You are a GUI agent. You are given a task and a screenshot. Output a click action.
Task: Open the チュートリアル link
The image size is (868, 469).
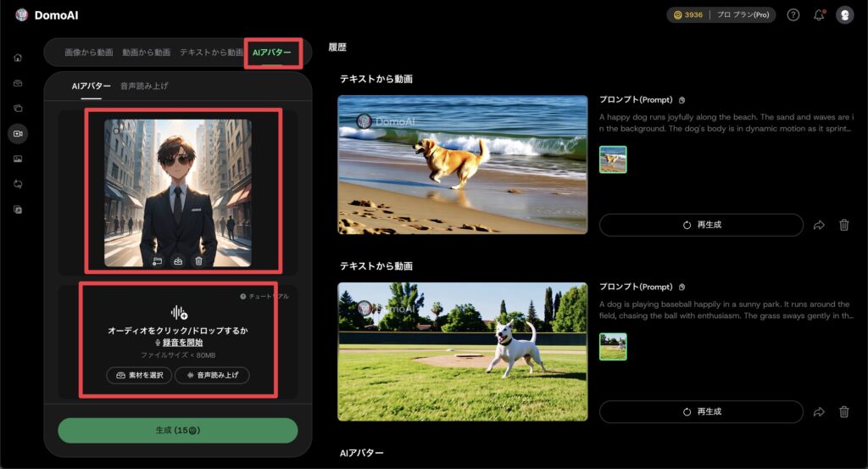click(264, 296)
